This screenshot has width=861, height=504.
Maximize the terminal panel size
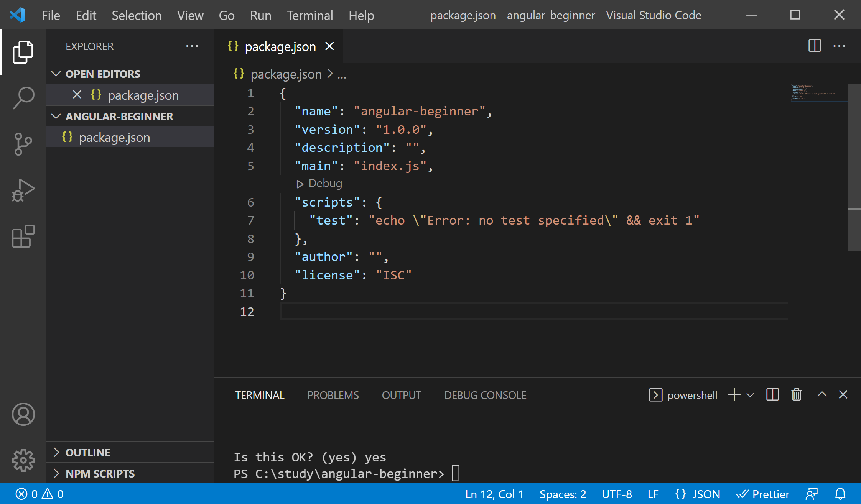822,395
